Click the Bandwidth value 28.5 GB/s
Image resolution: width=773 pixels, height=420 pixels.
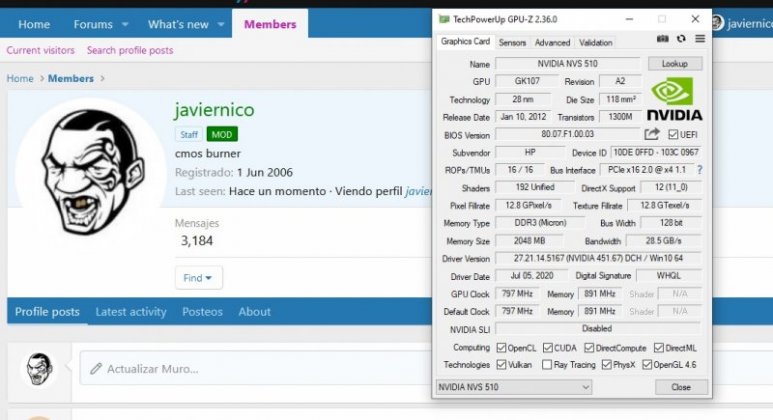pyautogui.click(x=664, y=241)
